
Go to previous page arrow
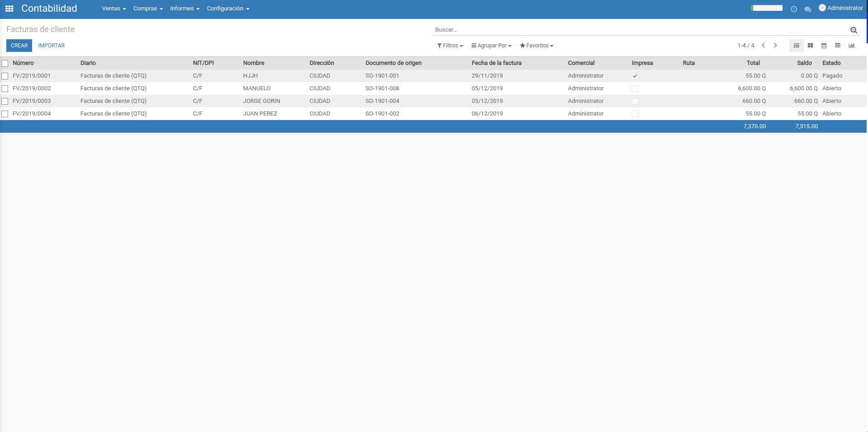point(763,46)
